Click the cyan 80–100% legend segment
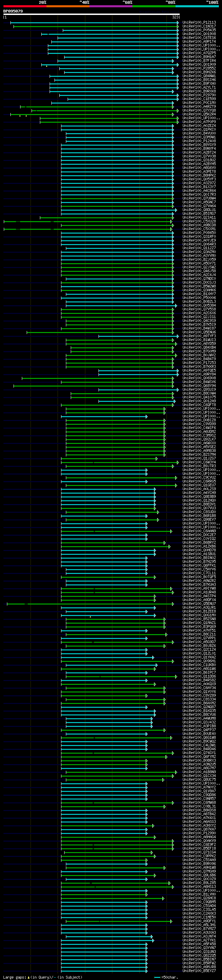Screen dimensions: 222x980 pyautogui.click(x=197, y=7)
